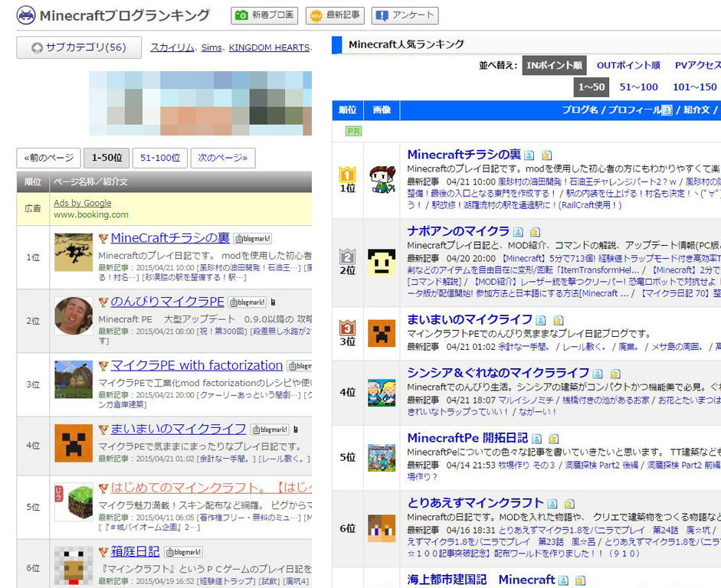
Task: Open まいまいのマイクライフ in right ranking
Action: click(x=470, y=319)
